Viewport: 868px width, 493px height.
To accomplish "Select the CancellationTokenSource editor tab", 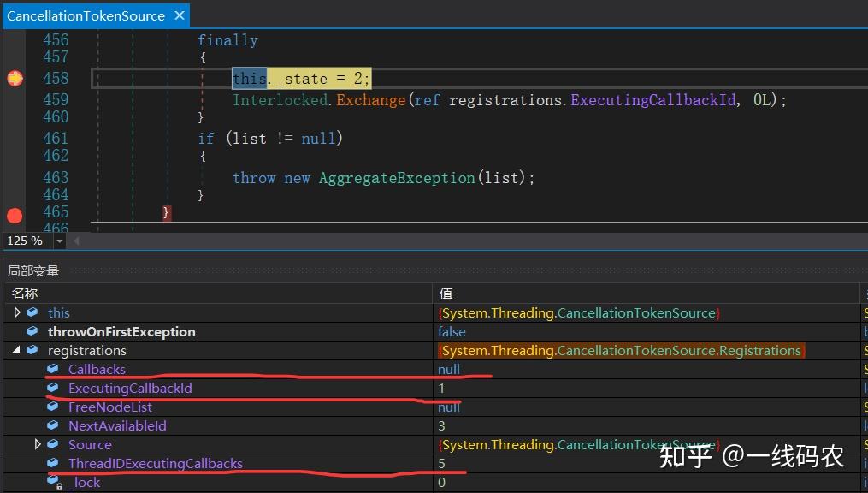I will tap(86, 15).
